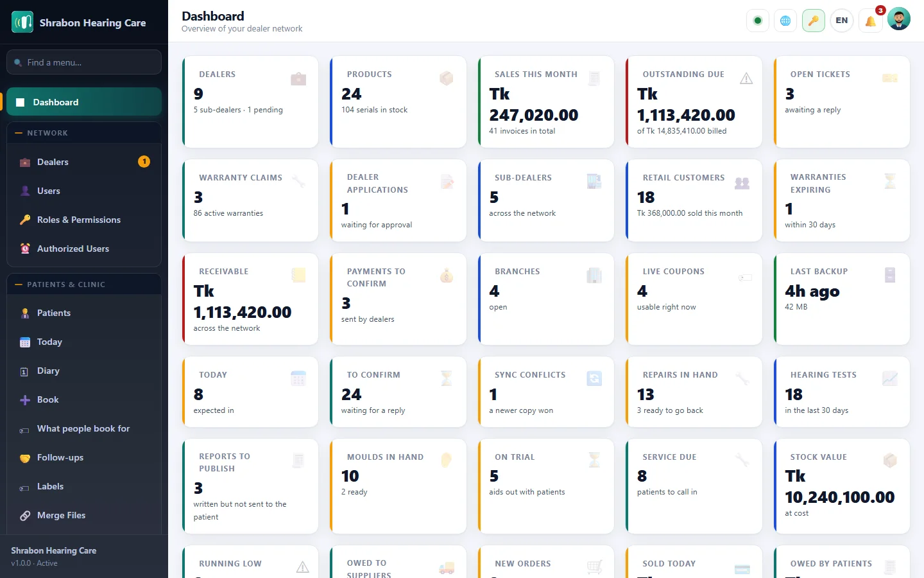Click the PAYMENTS TO CONFIRM money bag icon
Image resolution: width=924 pixels, height=578 pixels.
point(447,276)
